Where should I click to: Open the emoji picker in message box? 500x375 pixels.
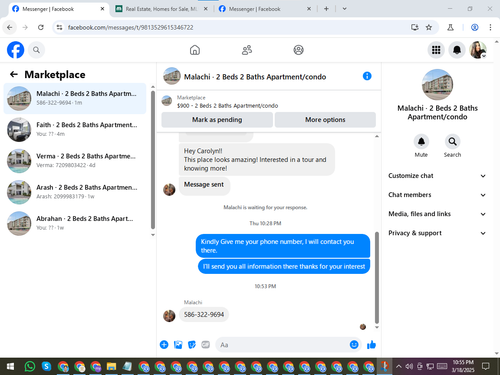coord(354,345)
